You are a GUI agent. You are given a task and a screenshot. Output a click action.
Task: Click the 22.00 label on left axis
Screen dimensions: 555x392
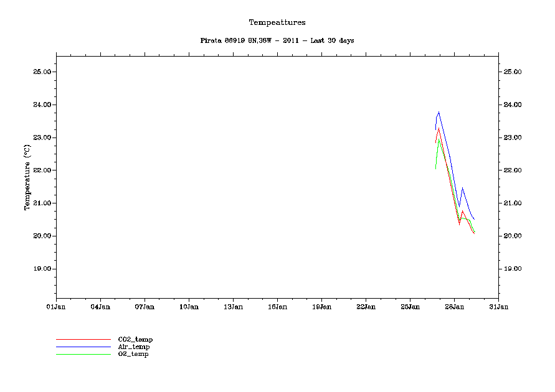[41, 170]
